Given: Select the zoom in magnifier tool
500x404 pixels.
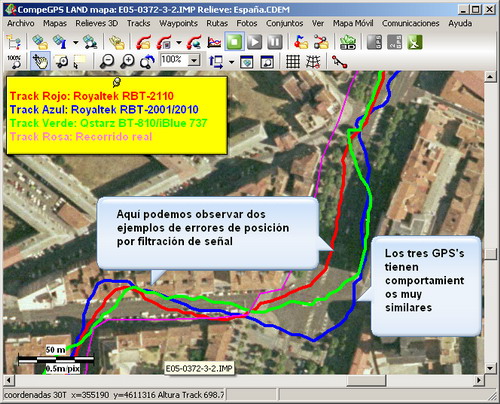Looking at the screenshot, I should [127, 61].
